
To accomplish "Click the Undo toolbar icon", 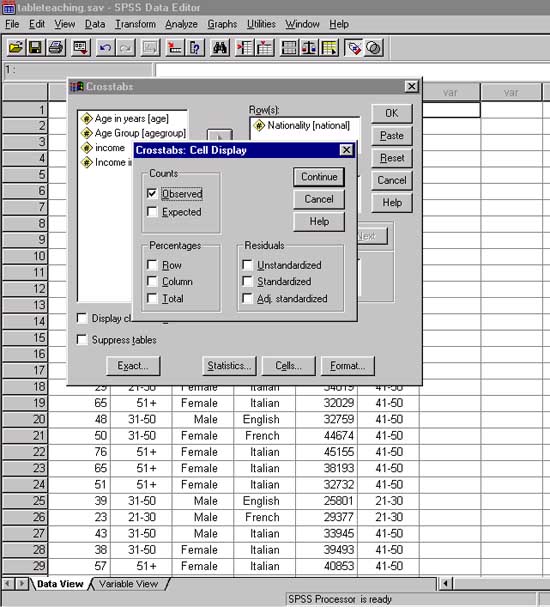I will point(105,48).
